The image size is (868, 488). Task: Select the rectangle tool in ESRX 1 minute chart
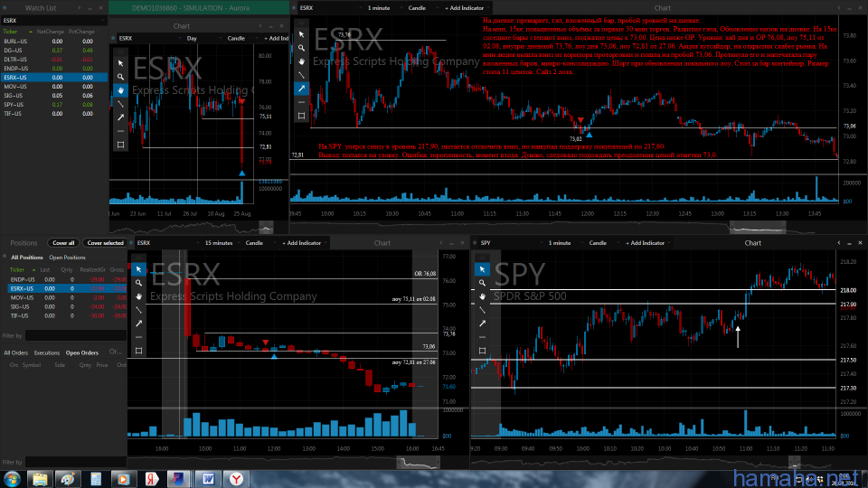click(301, 116)
